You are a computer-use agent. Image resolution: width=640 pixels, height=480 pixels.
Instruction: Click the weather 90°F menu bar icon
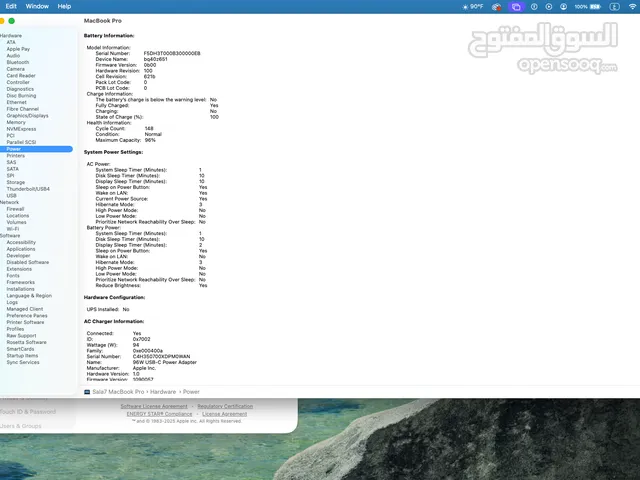(472, 6)
